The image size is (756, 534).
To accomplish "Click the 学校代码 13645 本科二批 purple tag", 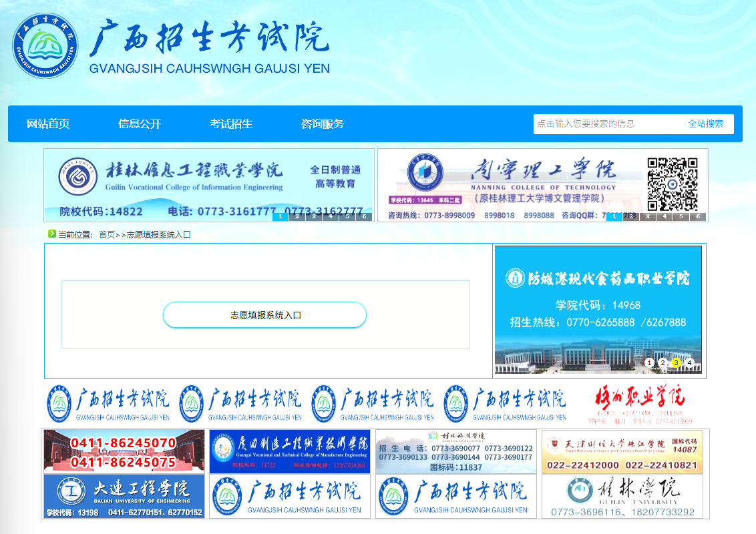I will point(425,200).
